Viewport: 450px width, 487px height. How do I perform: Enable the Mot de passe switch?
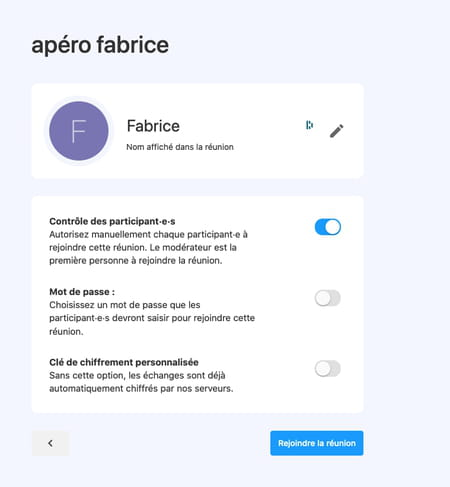pos(328,298)
